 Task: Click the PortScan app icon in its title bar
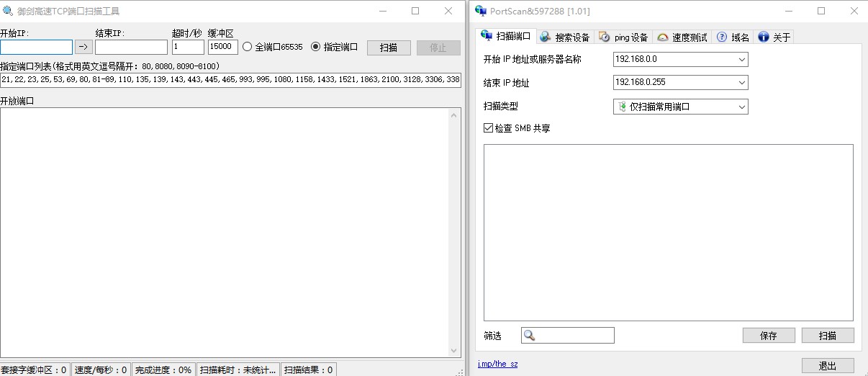coord(481,11)
